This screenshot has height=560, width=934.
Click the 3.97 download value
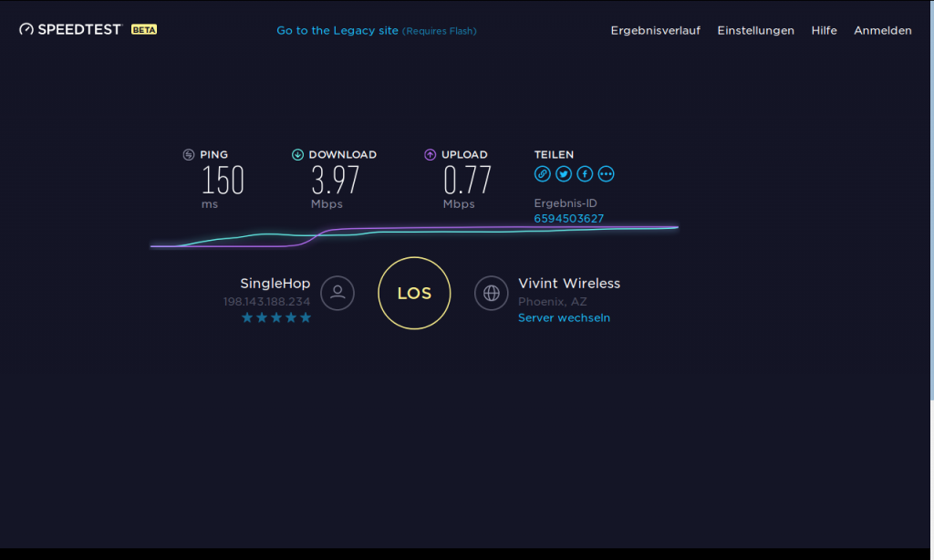(336, 180)
